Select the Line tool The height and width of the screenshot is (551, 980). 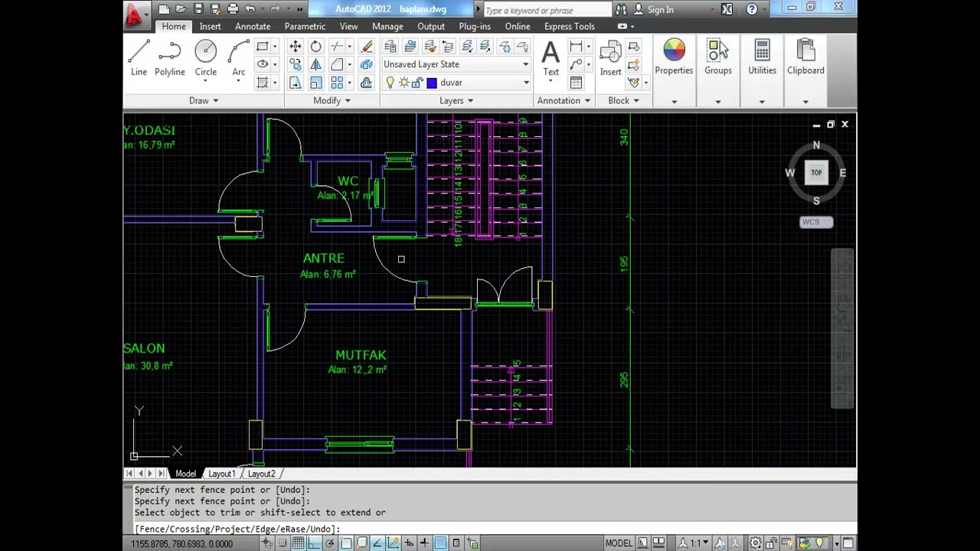(139, 58)
